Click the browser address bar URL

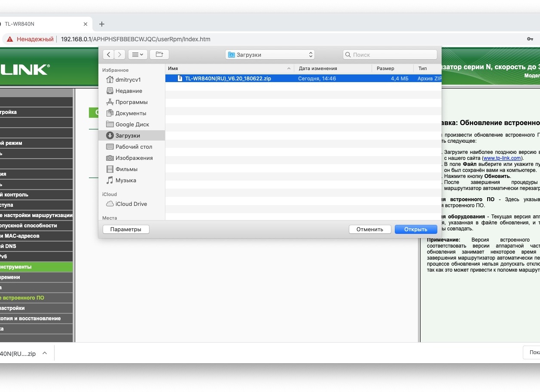pyautogui.click(x=136, y=39)
